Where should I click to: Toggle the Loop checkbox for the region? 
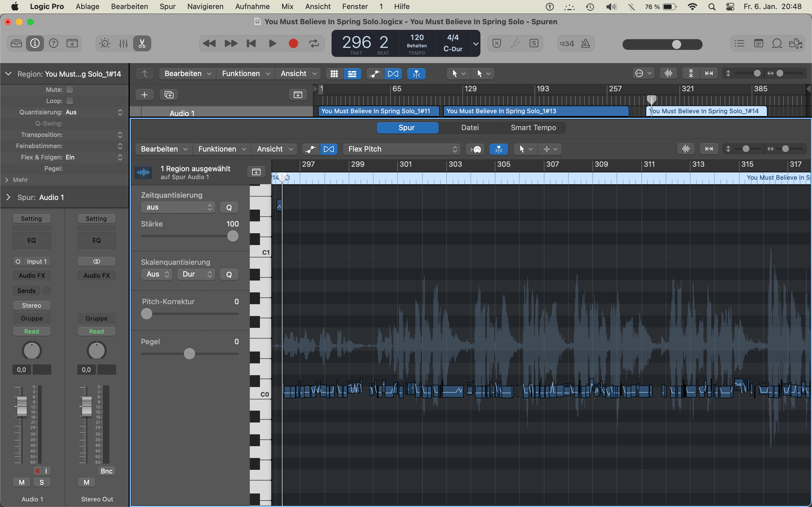click(70, 101)
